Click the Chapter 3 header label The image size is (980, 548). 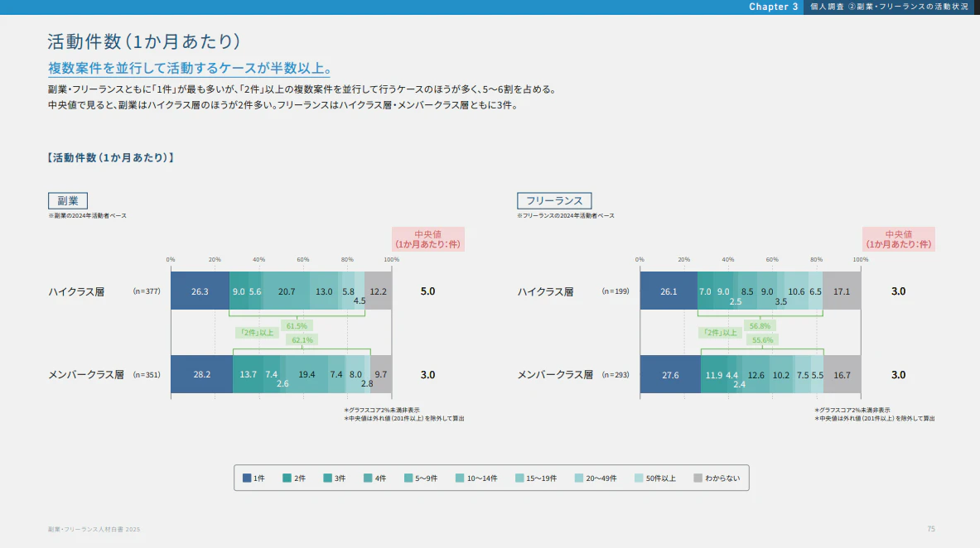point(774,7)
